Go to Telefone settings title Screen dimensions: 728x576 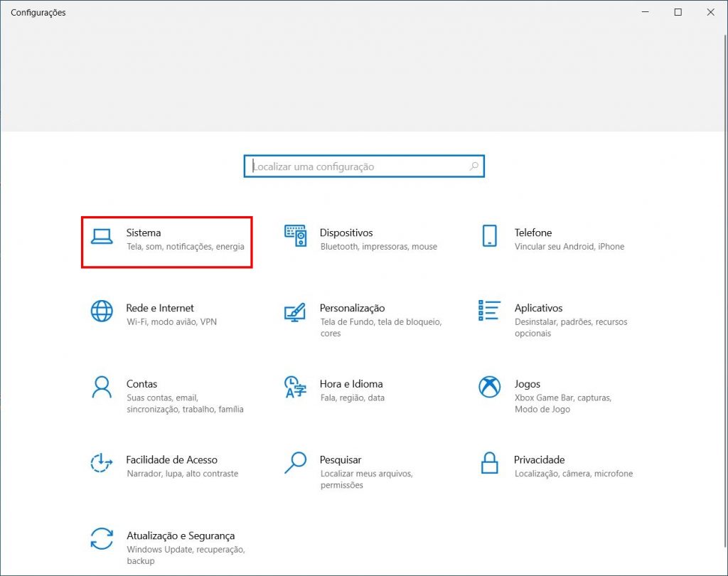(533, 233)
